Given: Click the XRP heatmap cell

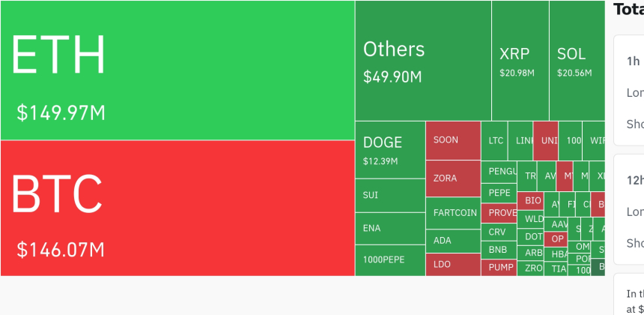Looking at the screenshot, I should coord(520,61).
